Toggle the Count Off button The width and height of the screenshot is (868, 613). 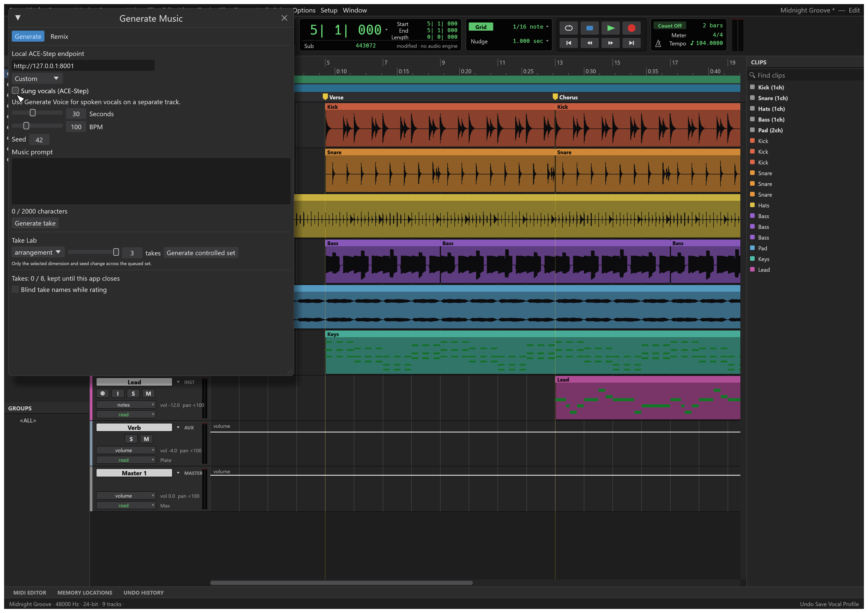(x=670, y=26)
